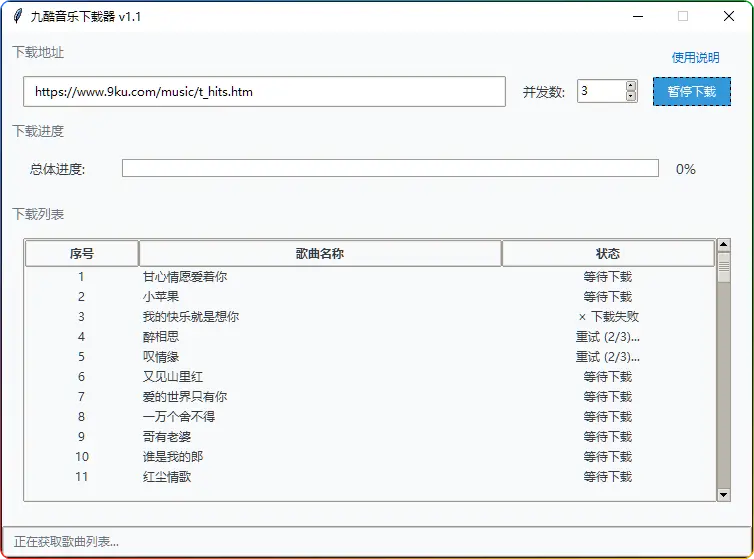Click the 歌曲名称 column header
This screenshot has width=754, height=559.
pos(320,254)
